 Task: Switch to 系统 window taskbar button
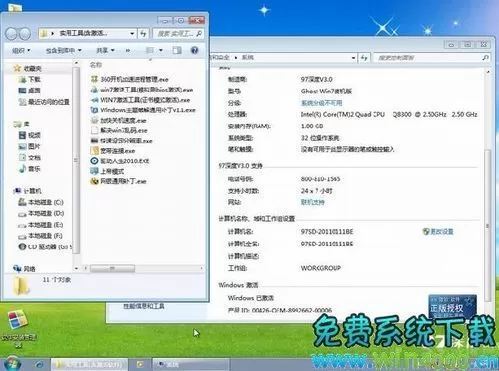pos(191,364)
